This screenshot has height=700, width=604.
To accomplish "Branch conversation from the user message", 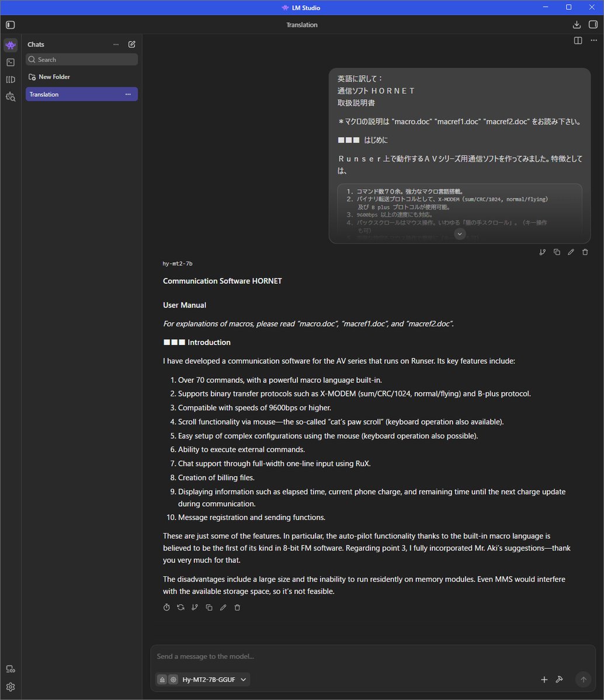I will (x=542, y=252).
